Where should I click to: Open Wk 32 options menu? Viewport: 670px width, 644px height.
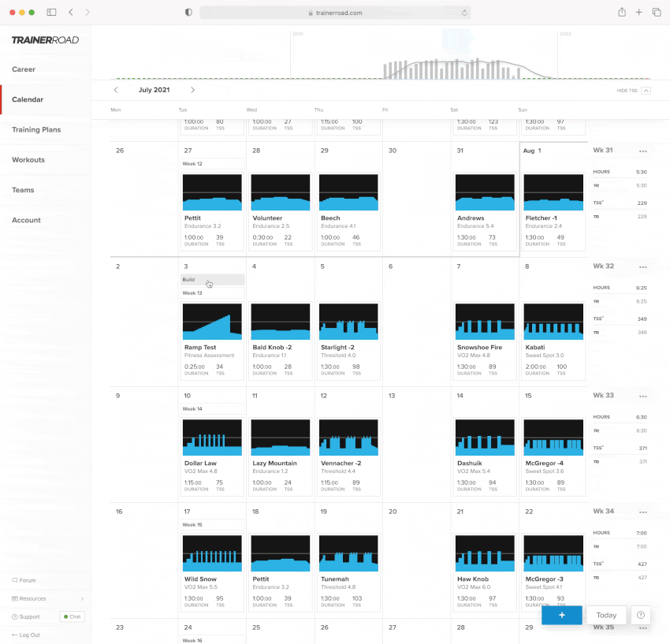[643, 267]
